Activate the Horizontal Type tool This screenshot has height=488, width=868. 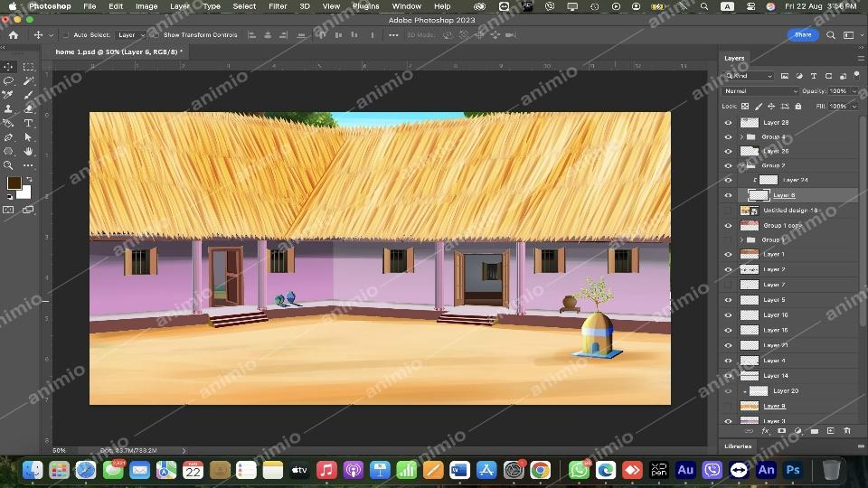coord(29,123)
